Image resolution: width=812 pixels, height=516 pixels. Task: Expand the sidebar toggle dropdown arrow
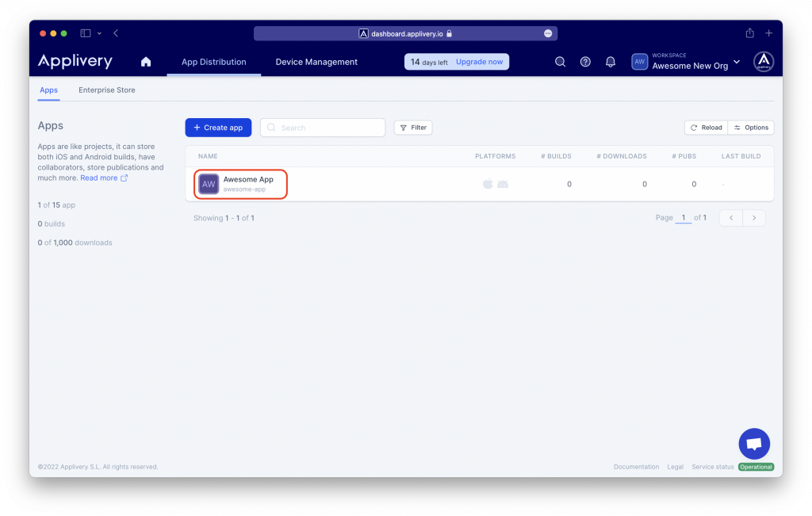click(x=99, y=33)
